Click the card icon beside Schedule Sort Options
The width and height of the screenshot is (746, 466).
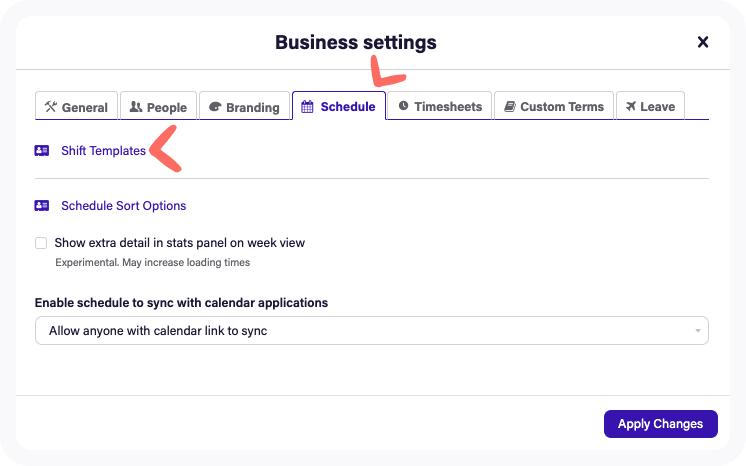42,206
